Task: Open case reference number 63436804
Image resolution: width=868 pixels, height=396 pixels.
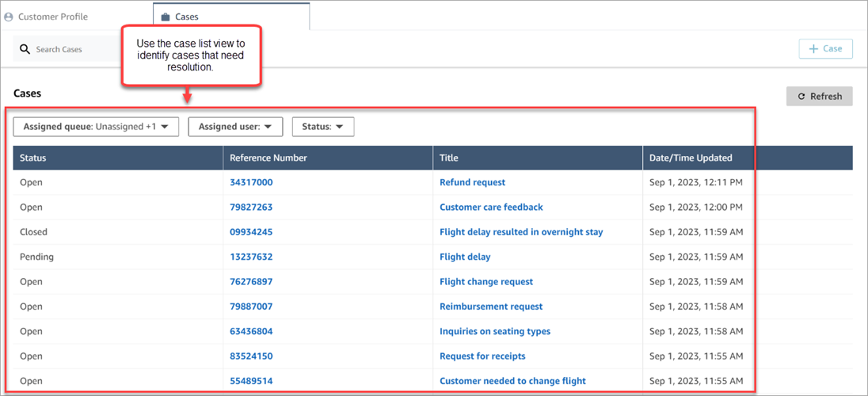Action: pyautogui.click(x=251, y=331)
